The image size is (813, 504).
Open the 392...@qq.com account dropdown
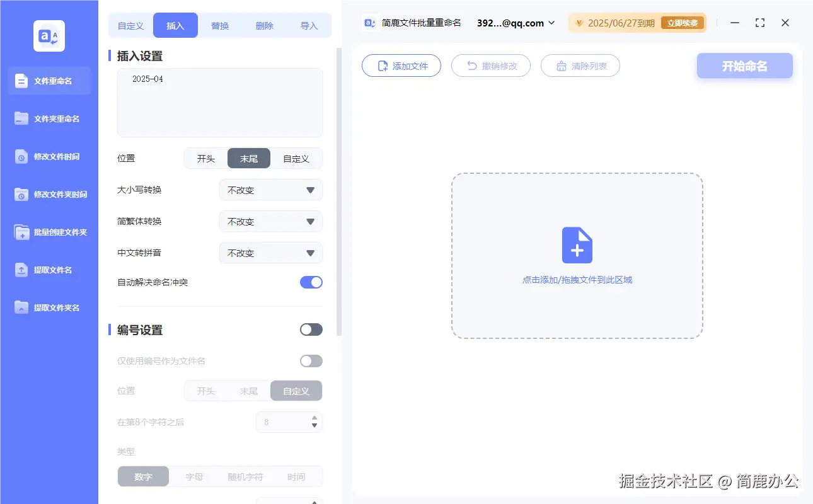pyautogui.click(x=516, y=23)
